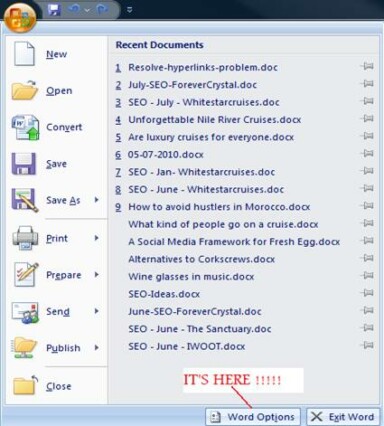384x426 pixels.
Task: Toggle pin for SEO - June - The Sanctuary.doc
Action: [x=367, y=327]
